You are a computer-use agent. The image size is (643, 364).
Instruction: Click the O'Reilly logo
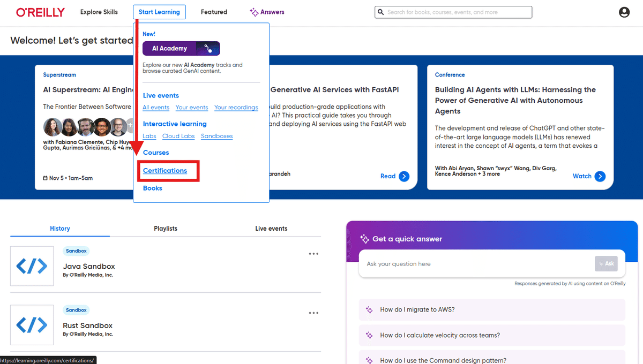(x=40, y=12)
